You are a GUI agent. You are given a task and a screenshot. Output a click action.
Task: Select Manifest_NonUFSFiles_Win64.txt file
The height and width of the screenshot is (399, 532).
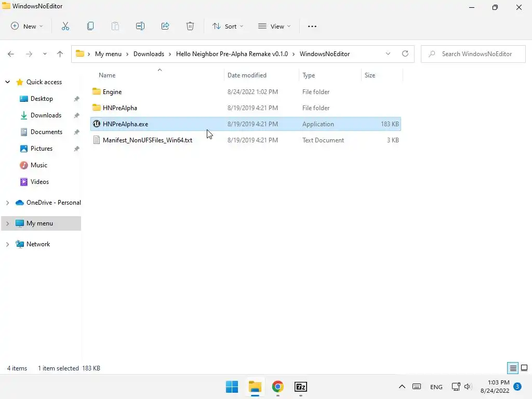[246, 140]
